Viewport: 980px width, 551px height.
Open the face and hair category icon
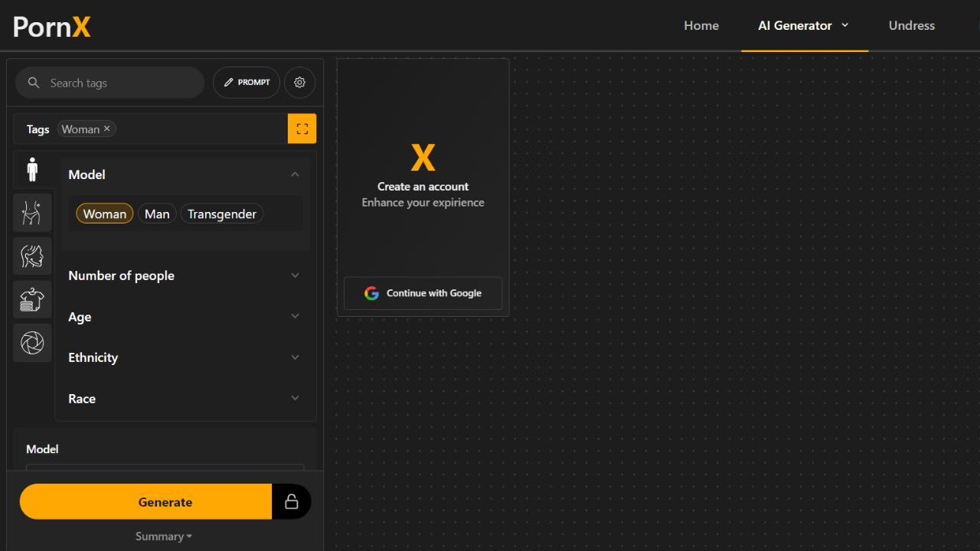pyautogui.click(x=32, y=256)
